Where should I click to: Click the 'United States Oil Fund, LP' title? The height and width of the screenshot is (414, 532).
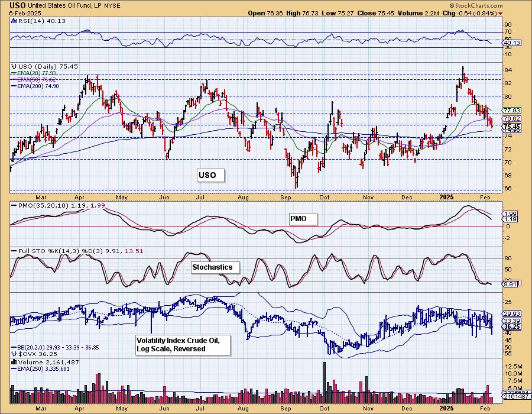coord(63,5)
